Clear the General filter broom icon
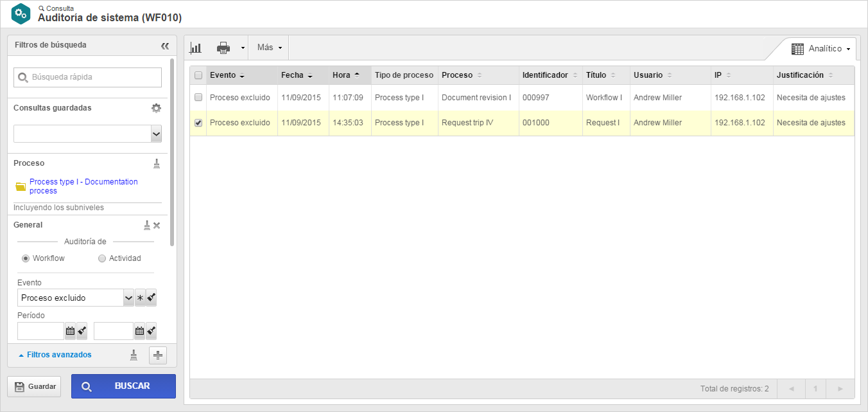Viewport: 868px width, 412px height. (147, 225)
